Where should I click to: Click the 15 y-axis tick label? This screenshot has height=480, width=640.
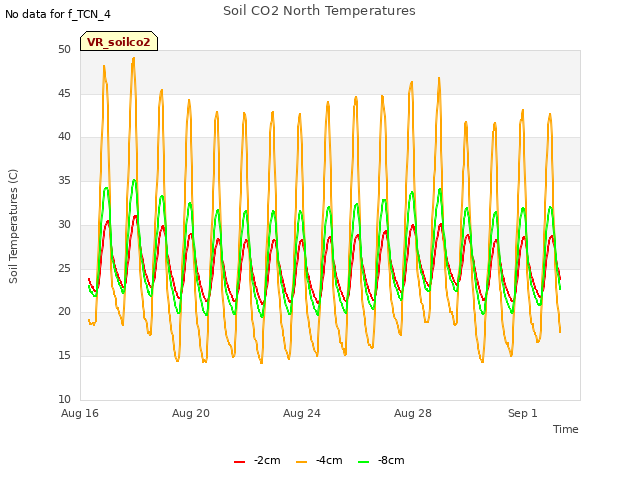click(x=64, y=356)
